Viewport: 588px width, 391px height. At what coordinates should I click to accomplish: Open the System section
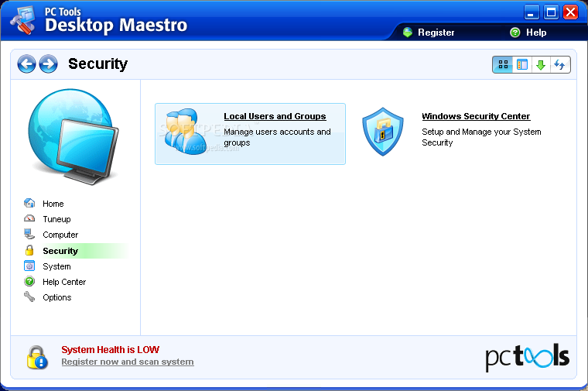click(56, 266)
